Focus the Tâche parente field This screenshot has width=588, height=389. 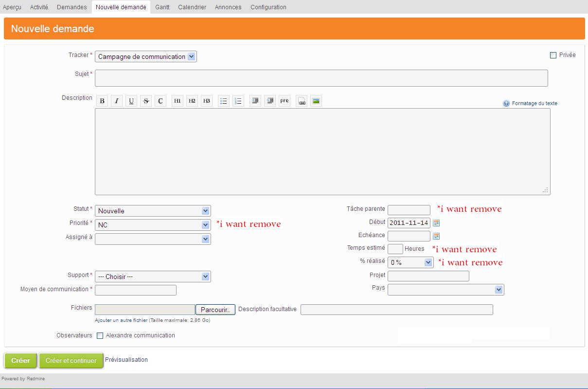[x=409, y=210]
